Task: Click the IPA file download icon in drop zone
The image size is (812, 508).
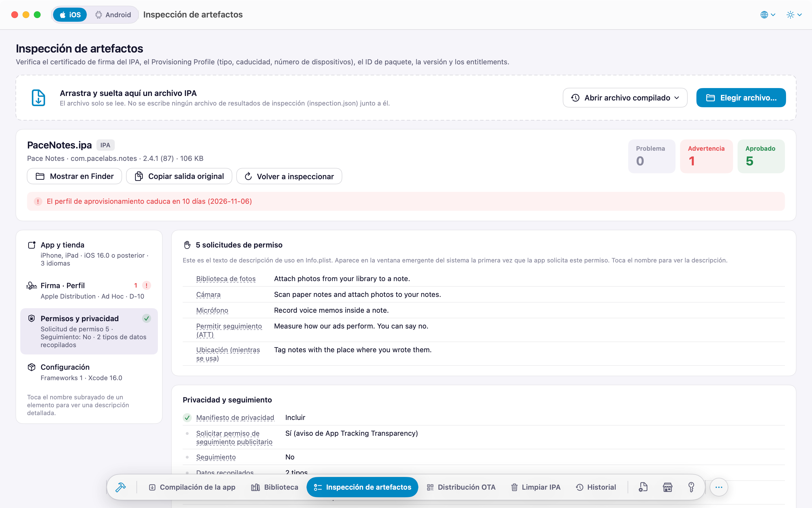Action: tap(39, 98)
